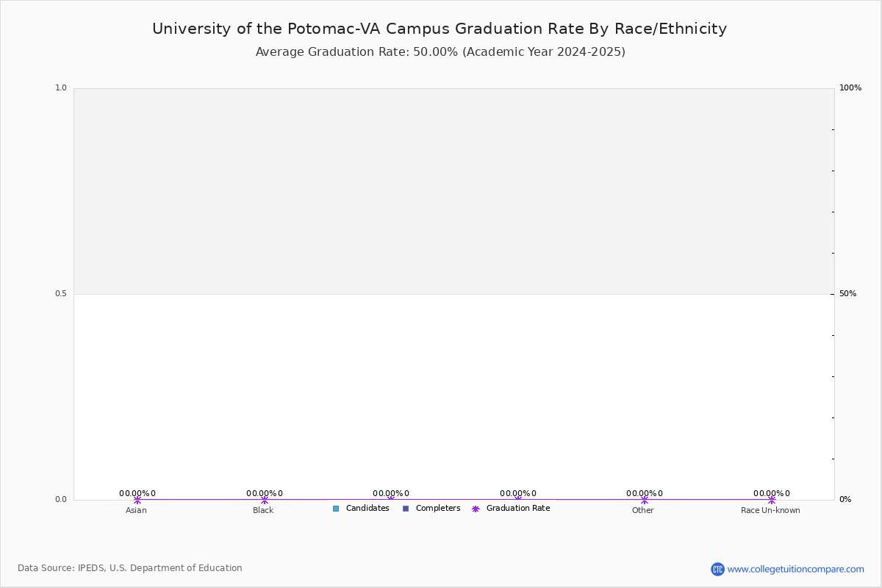
Task: Toggle the Graduation Rate series legend label
Action: pos(518,509)
